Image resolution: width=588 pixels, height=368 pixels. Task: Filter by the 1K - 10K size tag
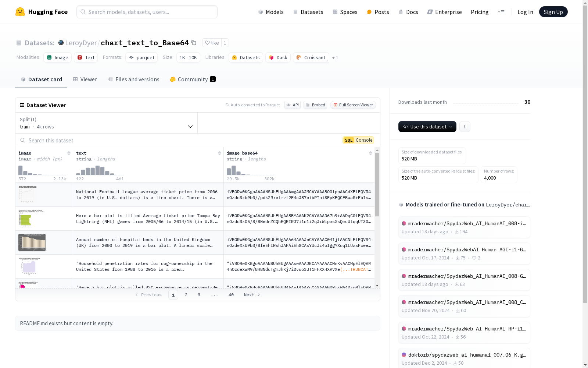188,57
